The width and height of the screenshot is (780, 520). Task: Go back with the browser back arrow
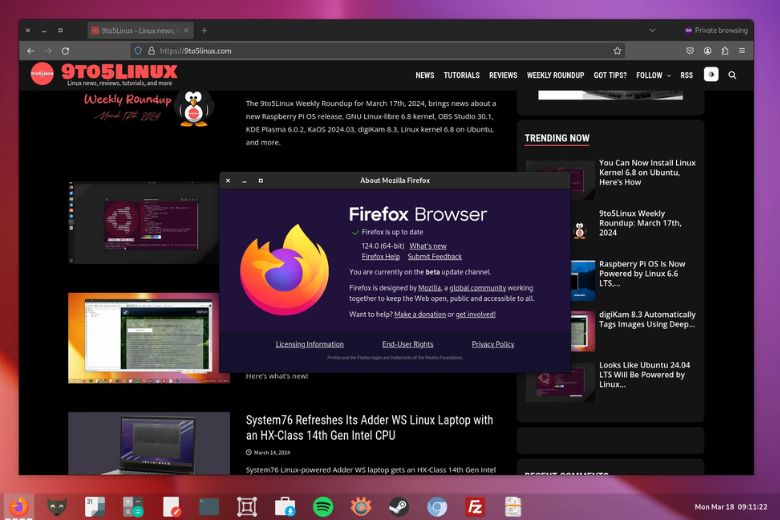(x=31, y=51)
